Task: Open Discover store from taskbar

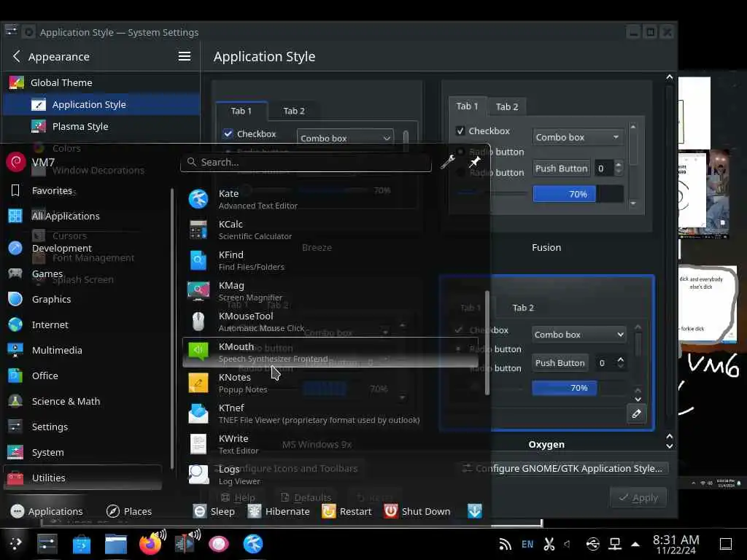Action: click(x=82, y=544)
